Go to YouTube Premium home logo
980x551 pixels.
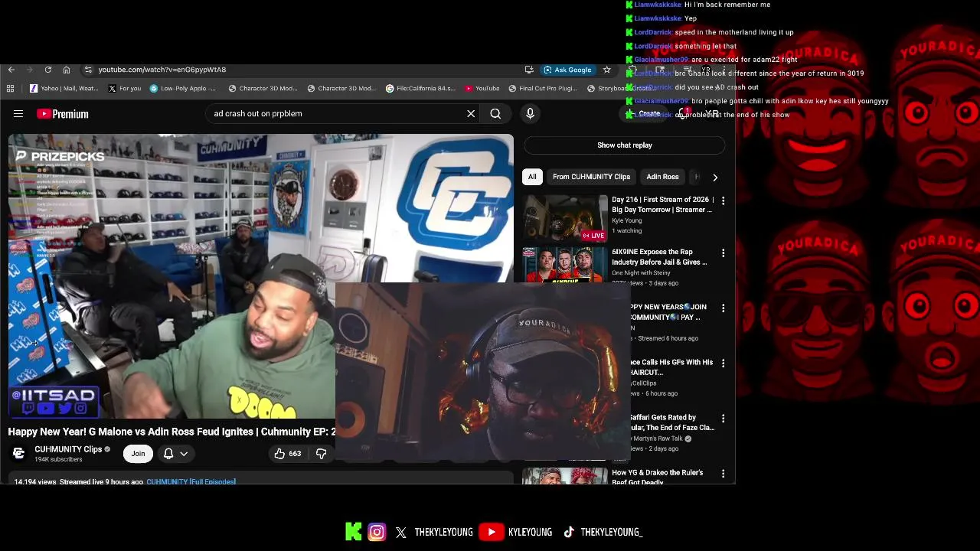[x=63, y=114]
